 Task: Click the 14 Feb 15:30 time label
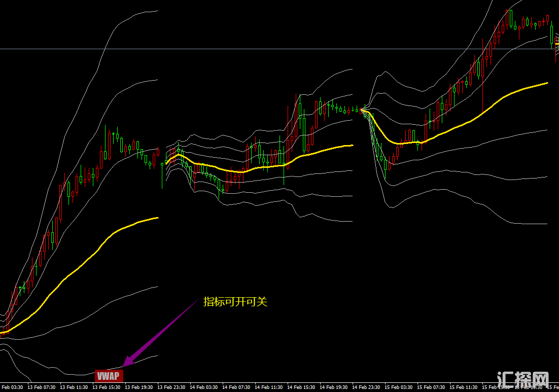click(301, 387)
